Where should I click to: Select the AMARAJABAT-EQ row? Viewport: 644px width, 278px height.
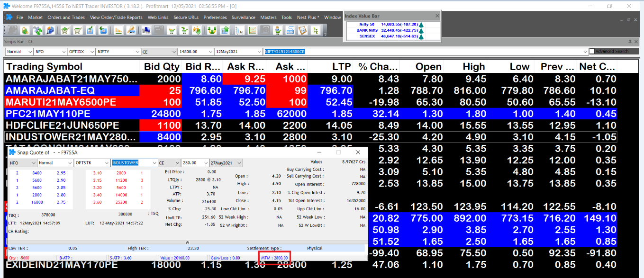[x=310, y=90]
